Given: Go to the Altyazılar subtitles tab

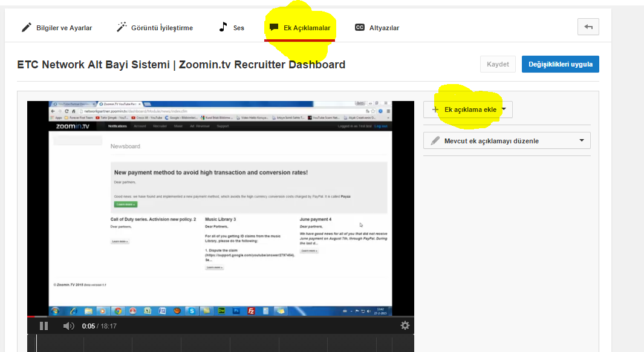Looking at the screenshot, I should [377, 28].
